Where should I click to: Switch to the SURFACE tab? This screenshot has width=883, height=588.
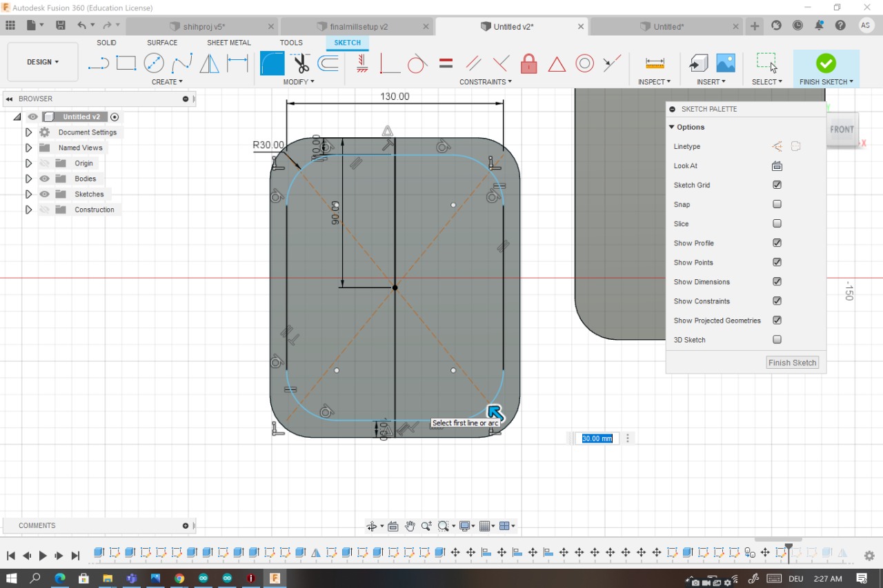pyautogui.click(x=162, y=43)
